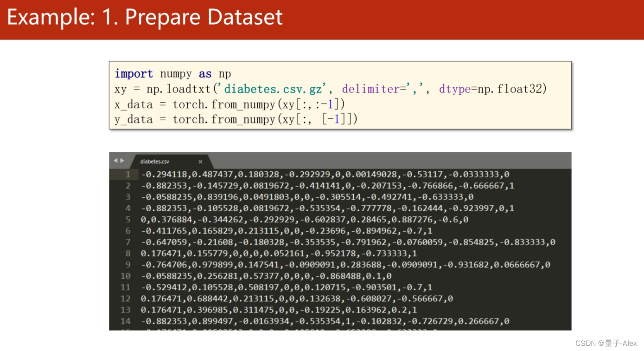Click value 0.052161 on line 8
This screenshot has height=351, width=644.
click(285, 253)
